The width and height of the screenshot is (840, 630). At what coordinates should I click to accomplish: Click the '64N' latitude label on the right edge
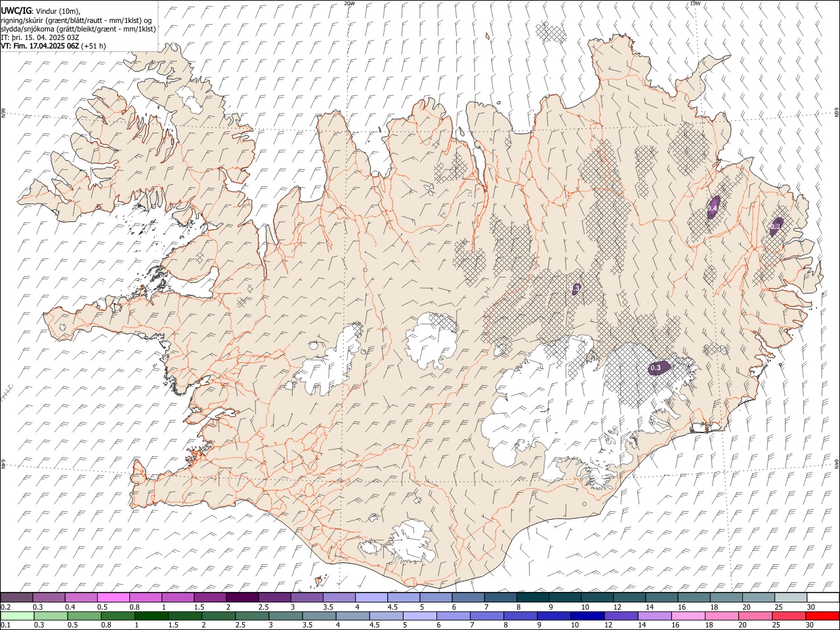coord(837,464)
